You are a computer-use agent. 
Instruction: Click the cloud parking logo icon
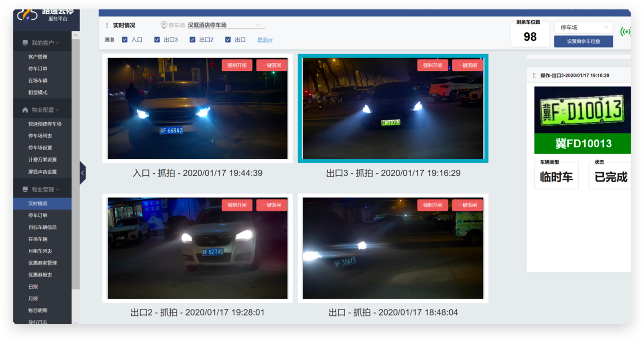point(27,16)
